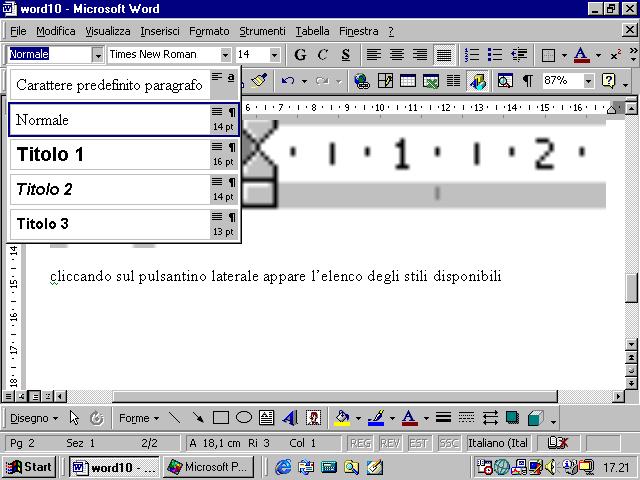Set the text columns layout
640x480 pixels.
tap(453, 81)
